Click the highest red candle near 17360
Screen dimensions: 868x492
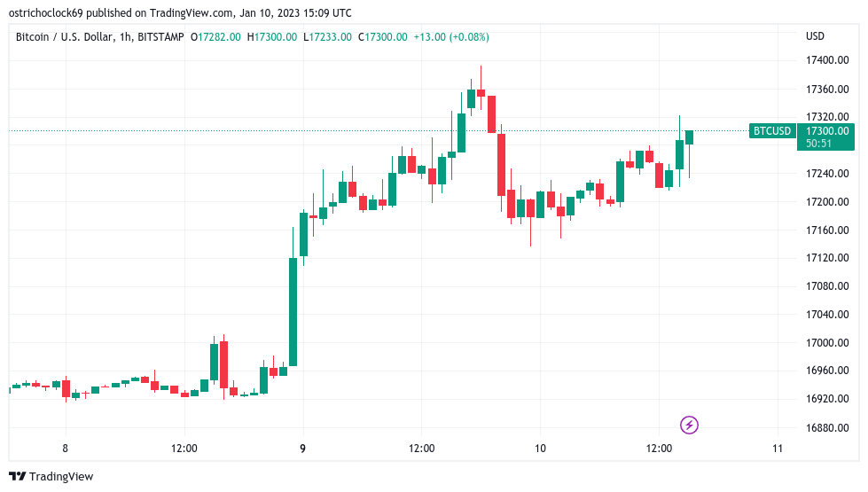pos(481,92)
